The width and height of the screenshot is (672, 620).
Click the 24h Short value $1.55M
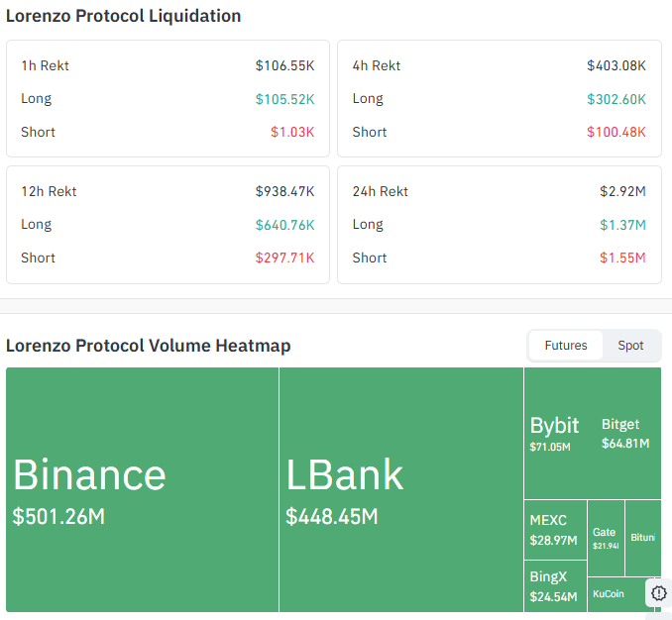tap(622, 258)
